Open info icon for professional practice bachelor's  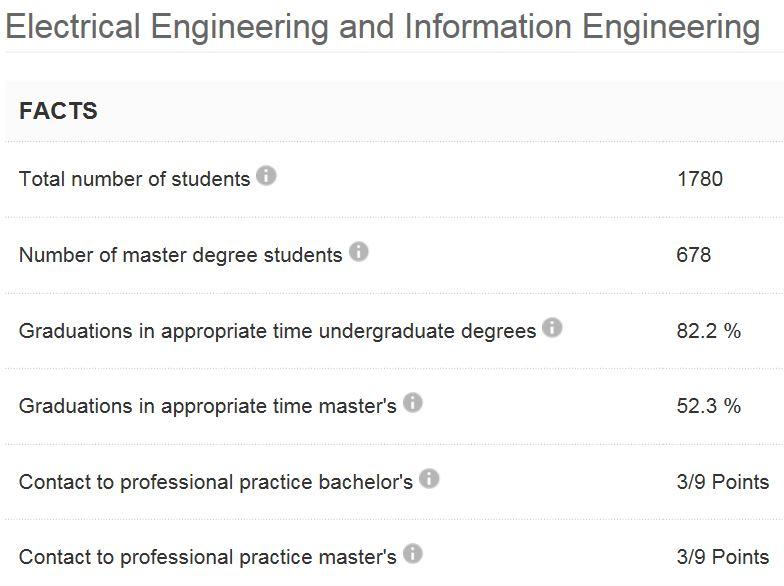pos(429,479)
